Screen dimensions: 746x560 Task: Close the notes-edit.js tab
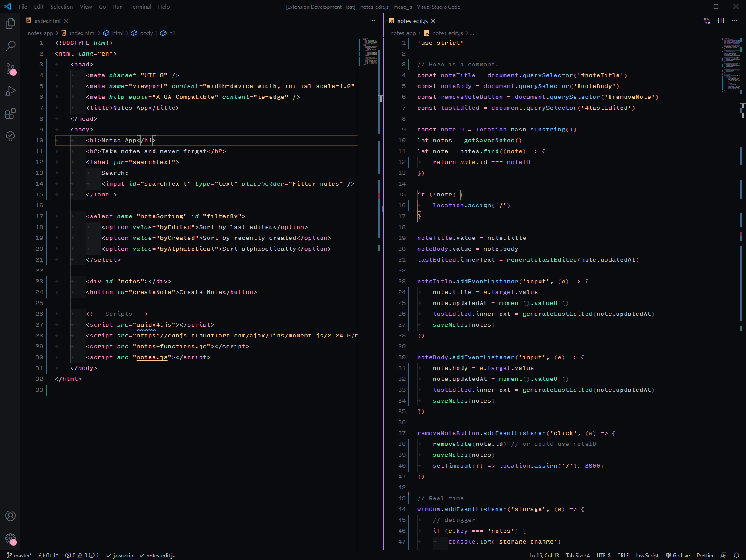[x=433, y=21]
